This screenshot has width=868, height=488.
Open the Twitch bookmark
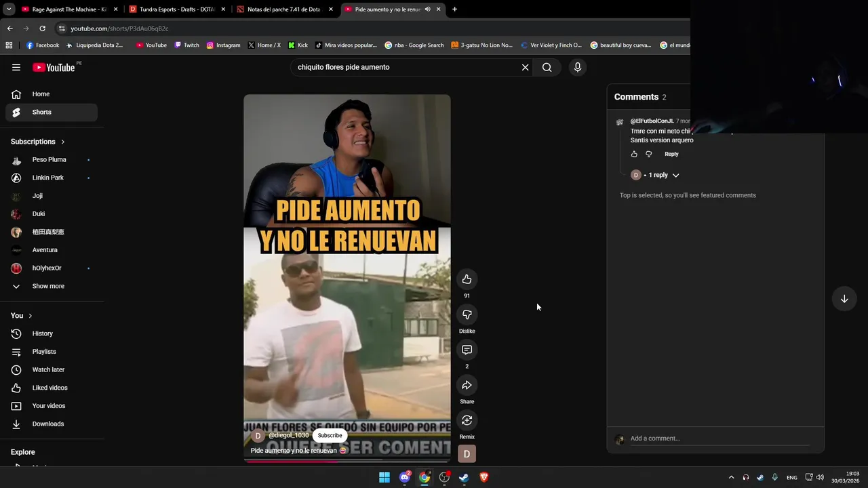point(187,45)
